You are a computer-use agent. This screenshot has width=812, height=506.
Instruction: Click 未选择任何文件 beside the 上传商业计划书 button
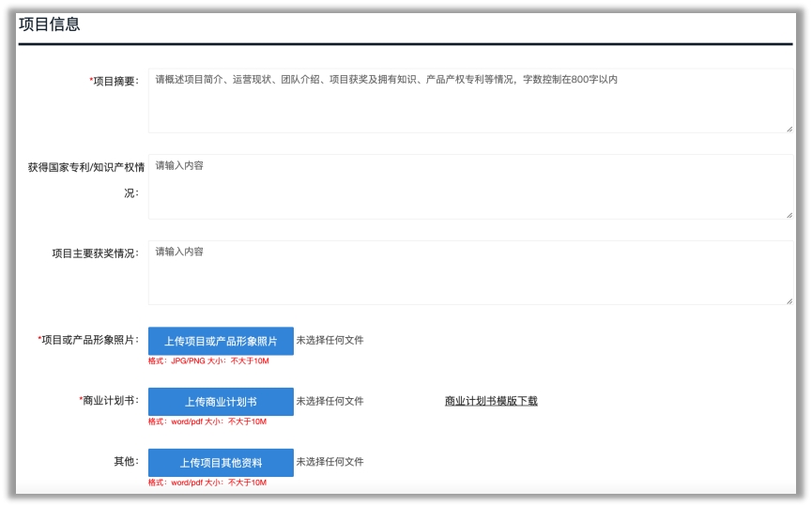(x=329, y=401)
